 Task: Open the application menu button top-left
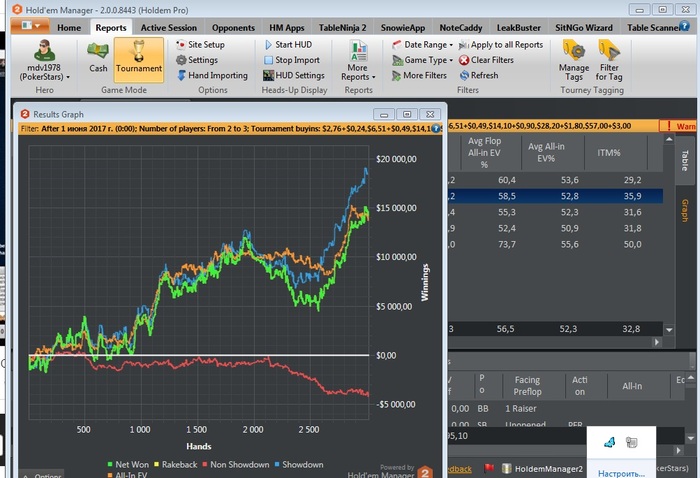pyautogui.click(x=30, y=26)
